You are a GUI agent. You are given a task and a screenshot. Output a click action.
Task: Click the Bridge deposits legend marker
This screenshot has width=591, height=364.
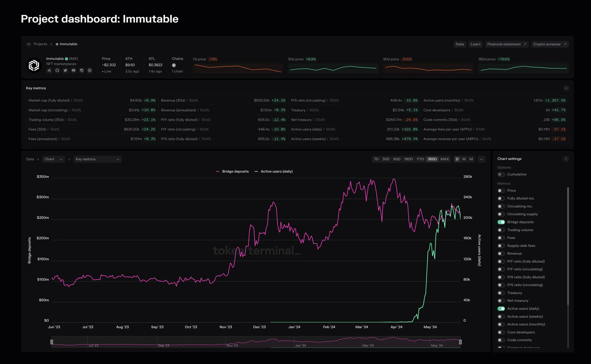point(218,172)
